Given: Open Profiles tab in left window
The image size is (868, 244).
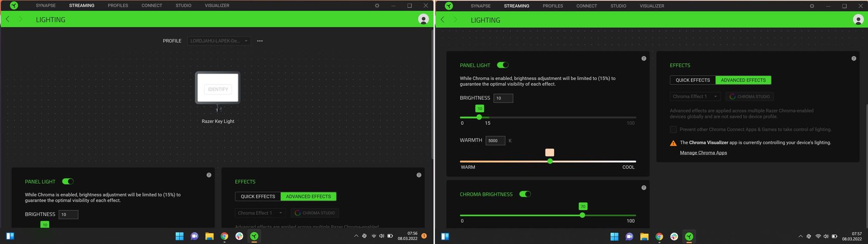Looking at the screenshot, I should (x=118, y=6).
